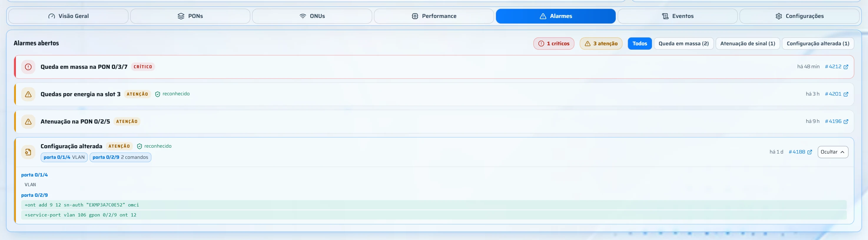Viewport: 868px width, 240px height.
Task: Select the Todos filter chip
Action: pyautogui.click(x=640, y=44)
